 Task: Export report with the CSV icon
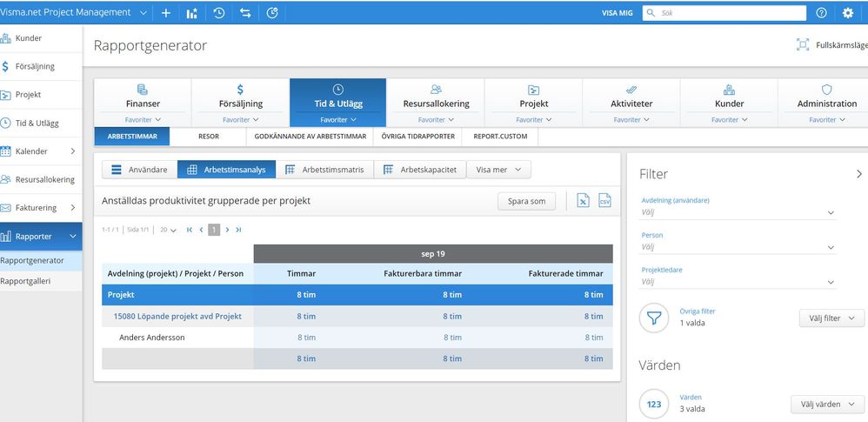(604, 201)
